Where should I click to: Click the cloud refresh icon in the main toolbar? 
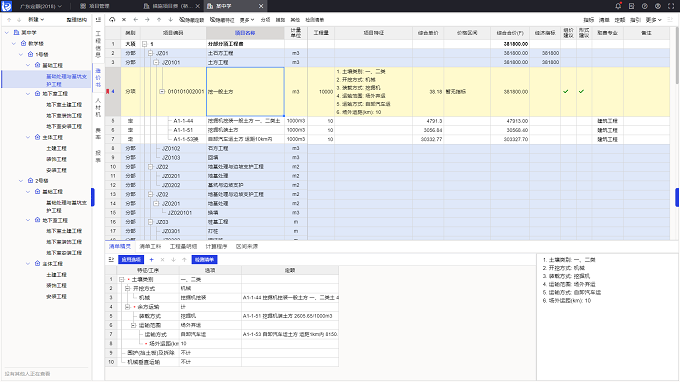(112, 20)
